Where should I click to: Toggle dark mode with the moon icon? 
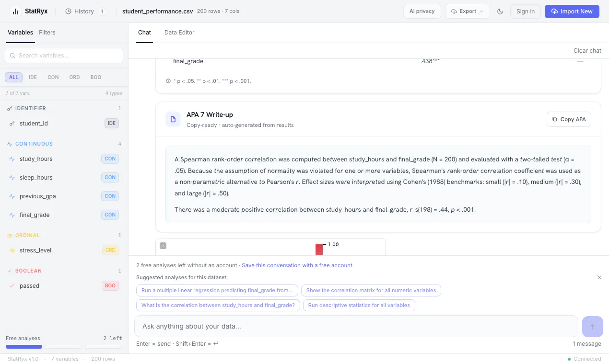[500, 11]
